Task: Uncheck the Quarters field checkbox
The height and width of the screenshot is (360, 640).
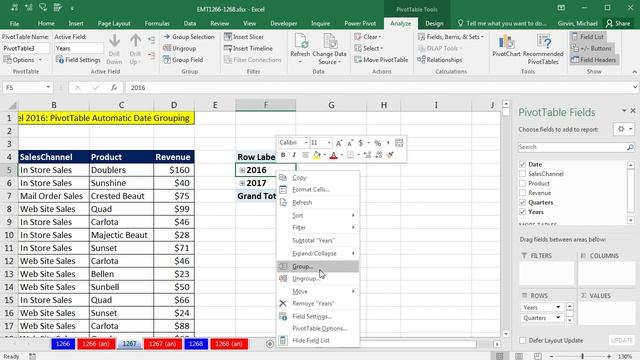Action: 522,202
